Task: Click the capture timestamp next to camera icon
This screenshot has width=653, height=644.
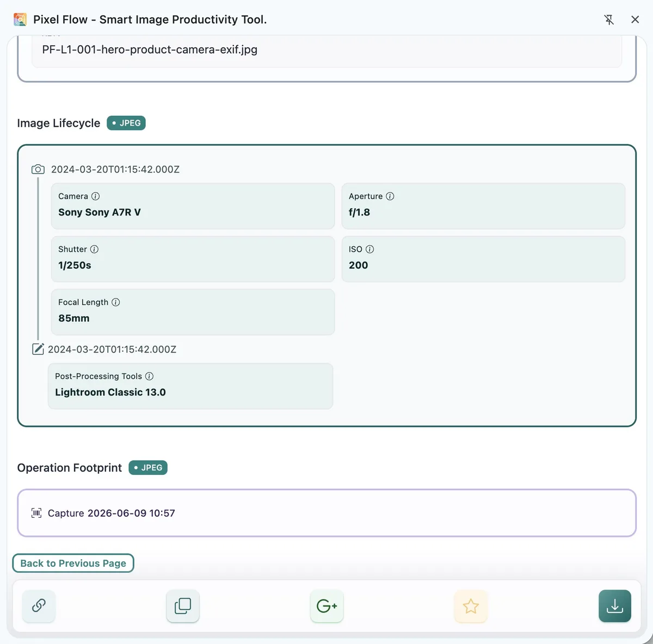Action: tap(115, 169)
